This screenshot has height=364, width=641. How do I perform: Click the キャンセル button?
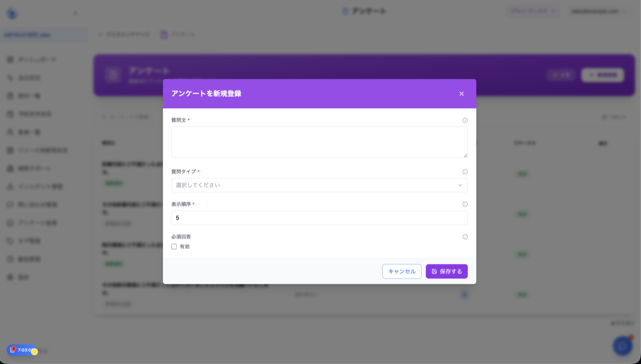point(402,271)
